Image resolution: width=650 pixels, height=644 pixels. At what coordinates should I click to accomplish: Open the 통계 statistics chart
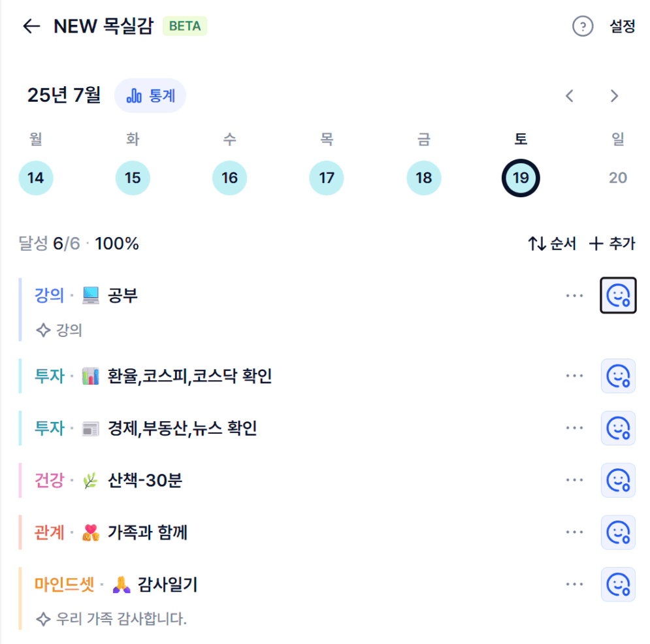[x=150, y=96]
